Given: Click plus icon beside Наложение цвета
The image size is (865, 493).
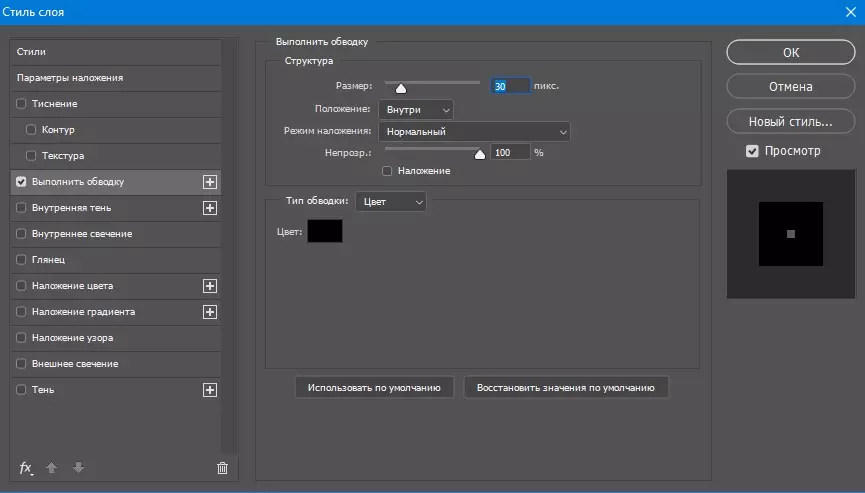Looking at the screenshot, I should (x=210, y=286).
